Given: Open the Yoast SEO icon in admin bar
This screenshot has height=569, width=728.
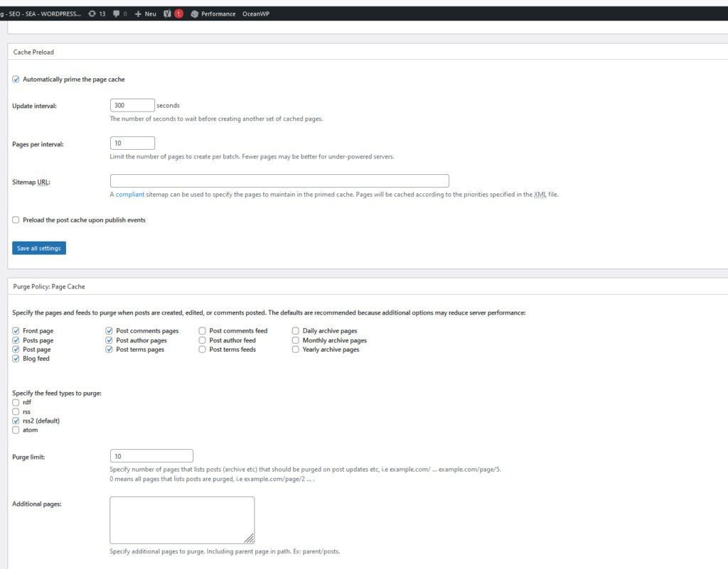Looking at the screenshot, I should click(167, 14).
